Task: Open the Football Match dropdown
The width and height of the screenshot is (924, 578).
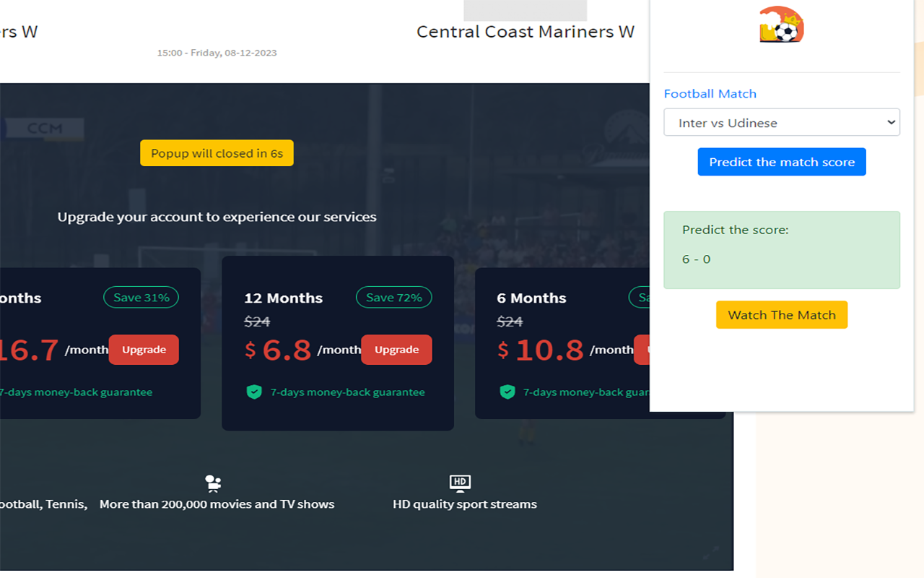Action: click(782, 122)
